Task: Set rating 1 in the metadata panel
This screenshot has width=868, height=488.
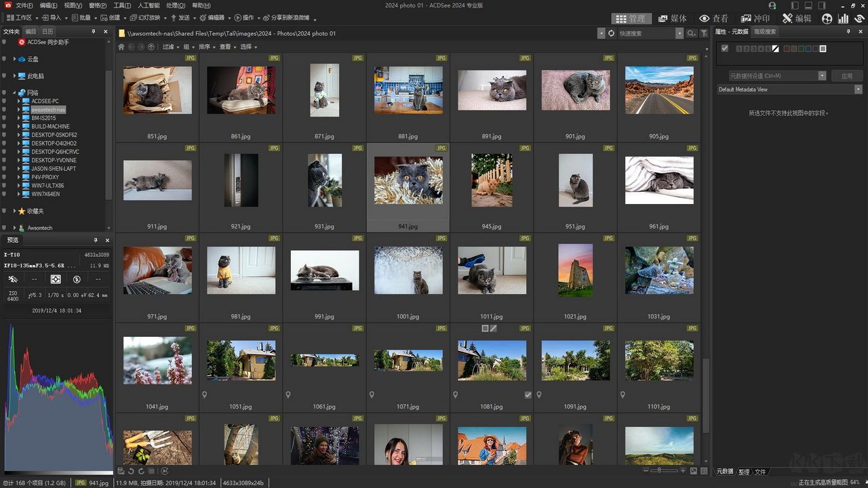Action: coord(739,49)
